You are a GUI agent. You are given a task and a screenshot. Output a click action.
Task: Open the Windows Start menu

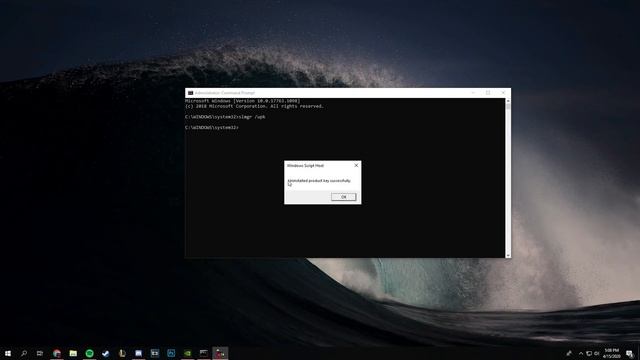[x=8, y=353]
